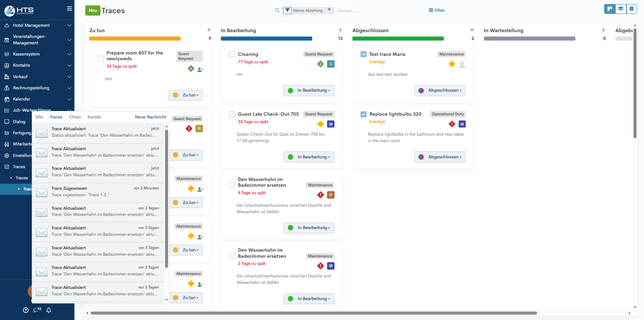
Task: Remove the Meine Abteilung filter tag
Action: click(x=329, y=10)
